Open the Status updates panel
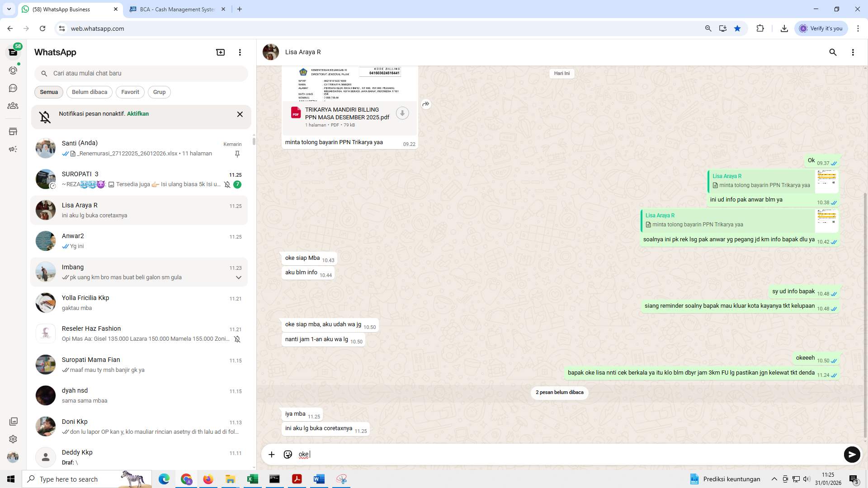The image size is (868, 488). [13, 70]
